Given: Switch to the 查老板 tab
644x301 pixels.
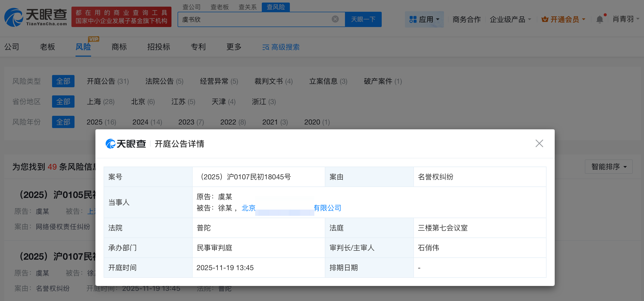Looking at the screenshot, I should tap(219, 7).
